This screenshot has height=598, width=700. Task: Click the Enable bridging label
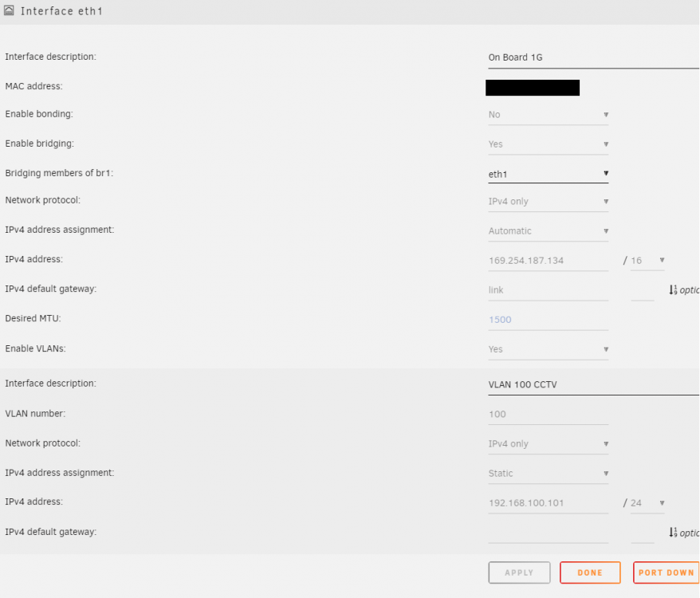(x=40, y=144)
